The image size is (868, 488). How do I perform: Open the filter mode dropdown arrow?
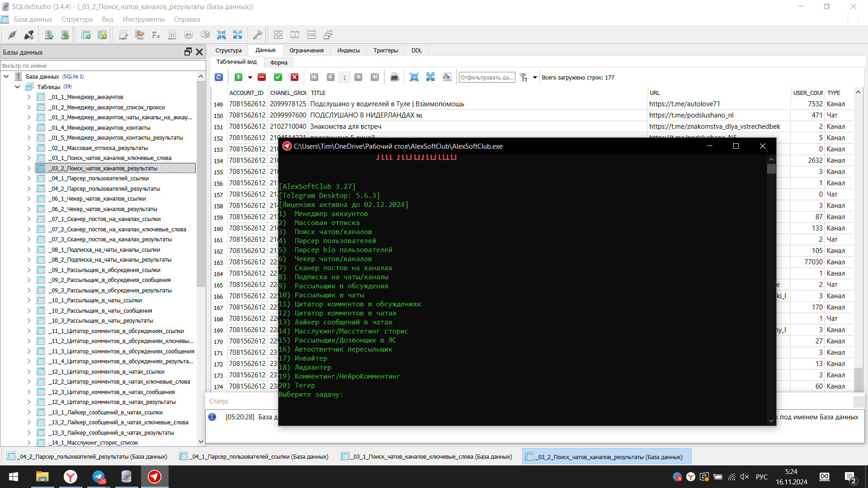coord(535,77)
